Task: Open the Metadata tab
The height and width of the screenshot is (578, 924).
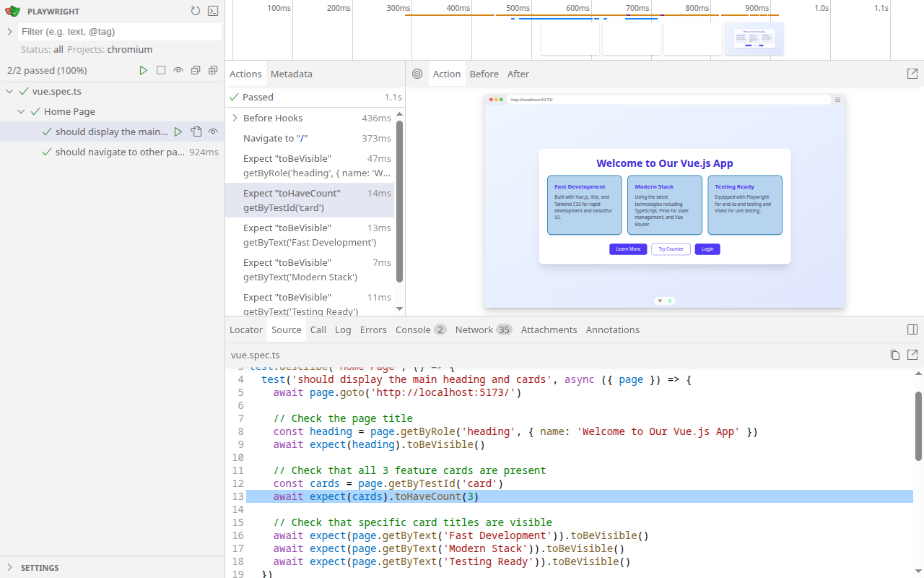Action: click(x=291, y=74)
